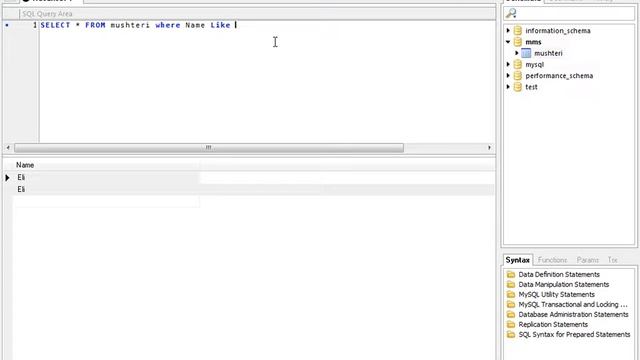Select the mushteri table label
640x360 pixels.
click(548, 53)
